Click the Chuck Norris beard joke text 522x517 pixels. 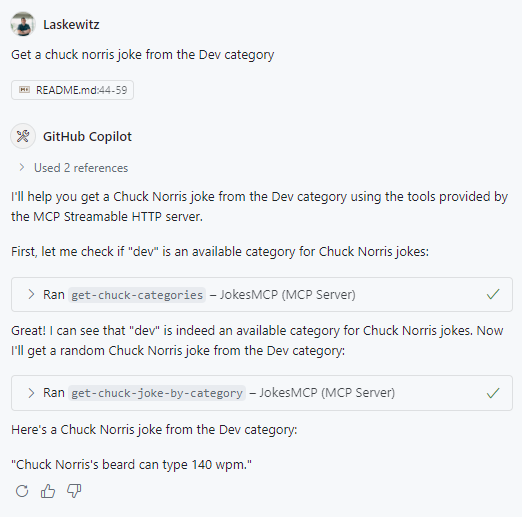click(131, 465)
